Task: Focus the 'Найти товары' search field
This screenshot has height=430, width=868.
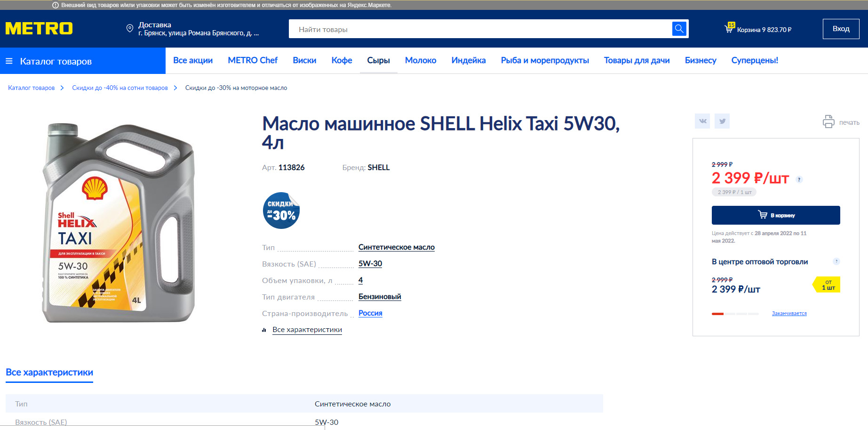Action: tap(480, 29)
